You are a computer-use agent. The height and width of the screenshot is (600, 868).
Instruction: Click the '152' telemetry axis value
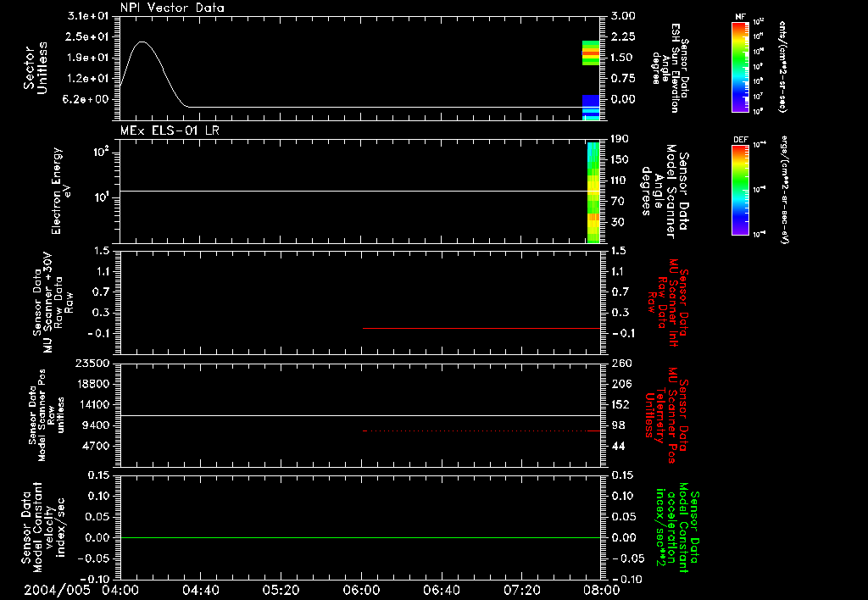(x=621, y=404)
